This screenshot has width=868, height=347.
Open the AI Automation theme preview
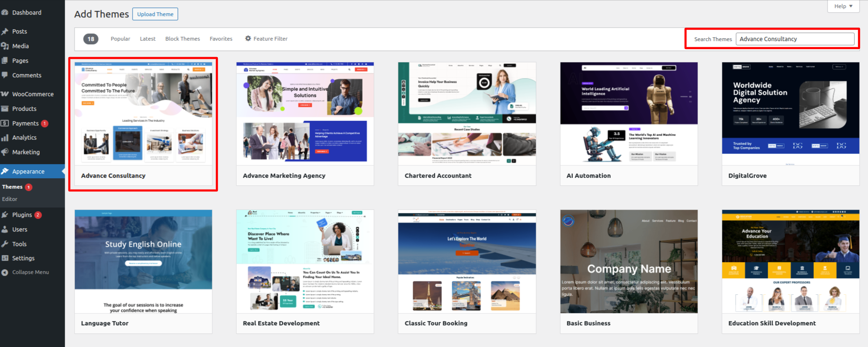point(628,113)
